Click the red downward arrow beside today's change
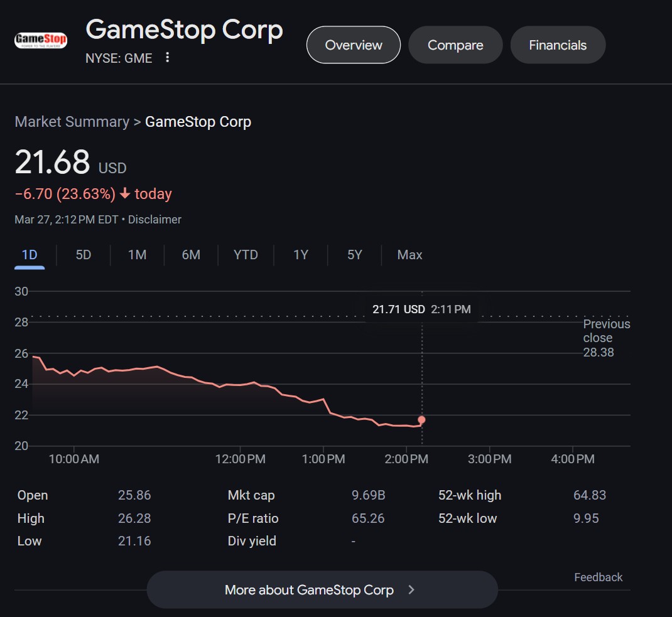Image resolution: width=672 pixels, height=617 pixels. [x=123, y=194]
